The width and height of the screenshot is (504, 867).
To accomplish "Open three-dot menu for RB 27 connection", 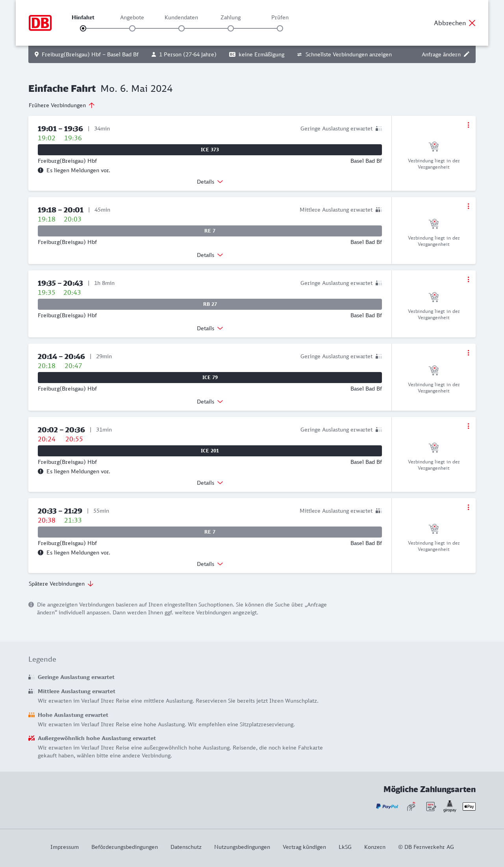I will [x=468, y=279].
